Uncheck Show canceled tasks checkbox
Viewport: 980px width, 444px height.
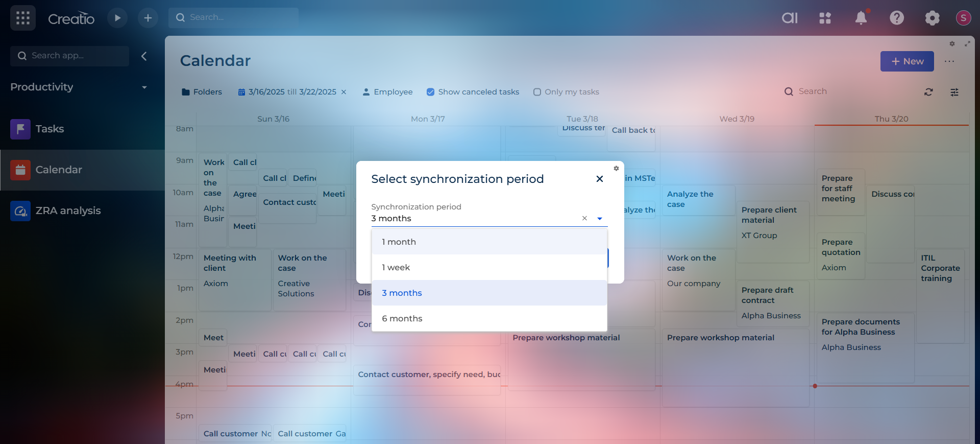(x=430, y=92)
